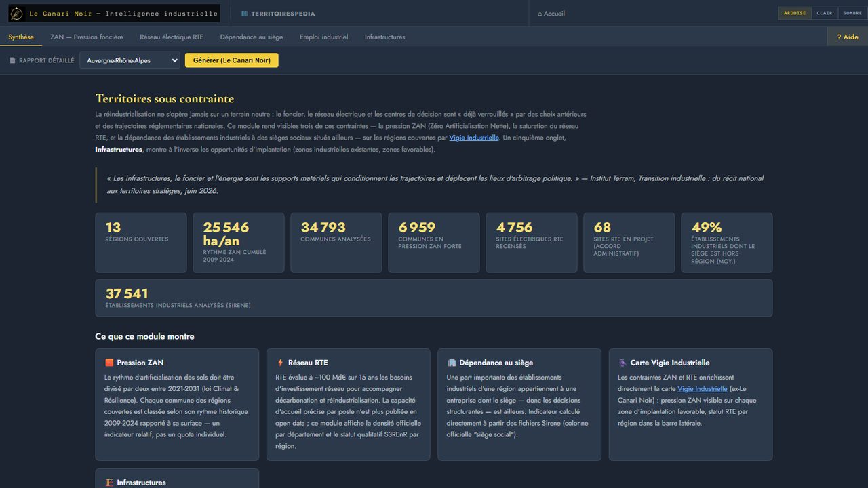Viewport: 868px width, 488px height.
Task: Click the building icon of Dépendance au siège
Action: (x=451, y=363)
